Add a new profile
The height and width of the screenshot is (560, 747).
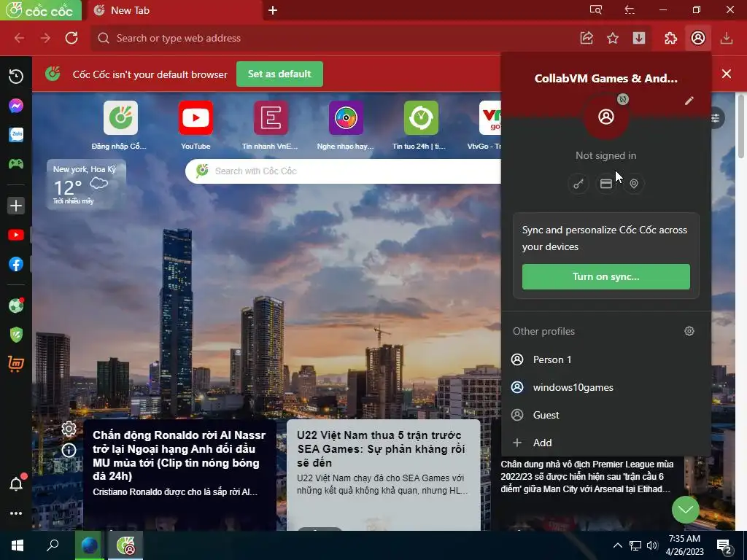pos(606,443)
